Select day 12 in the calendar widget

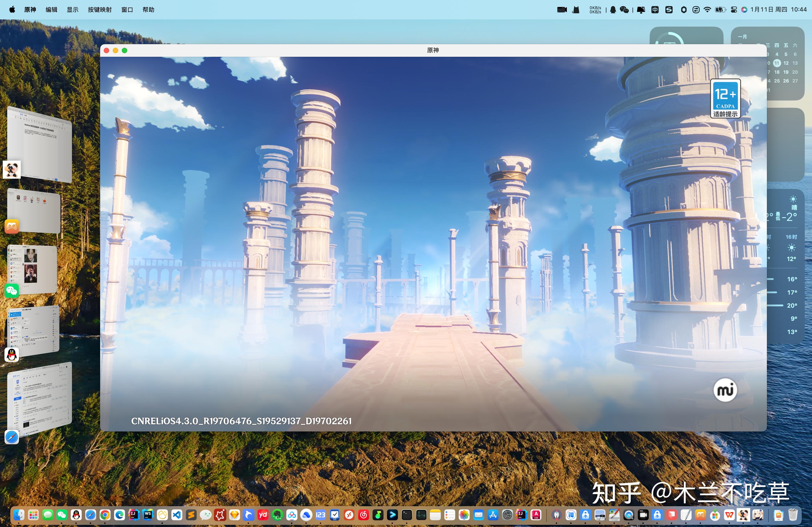pyautogui.click(x=786, y=63)
